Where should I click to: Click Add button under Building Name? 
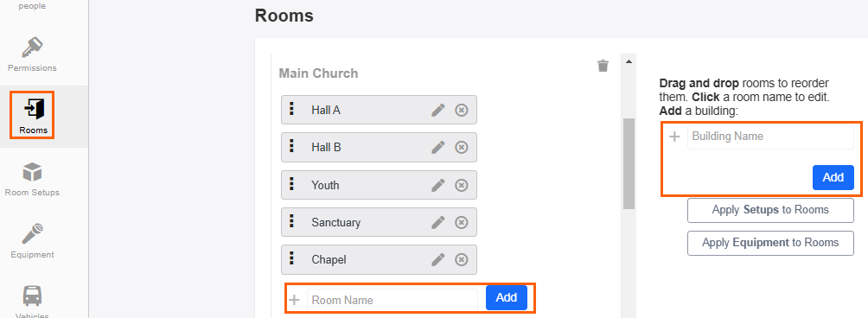(833, 177)
